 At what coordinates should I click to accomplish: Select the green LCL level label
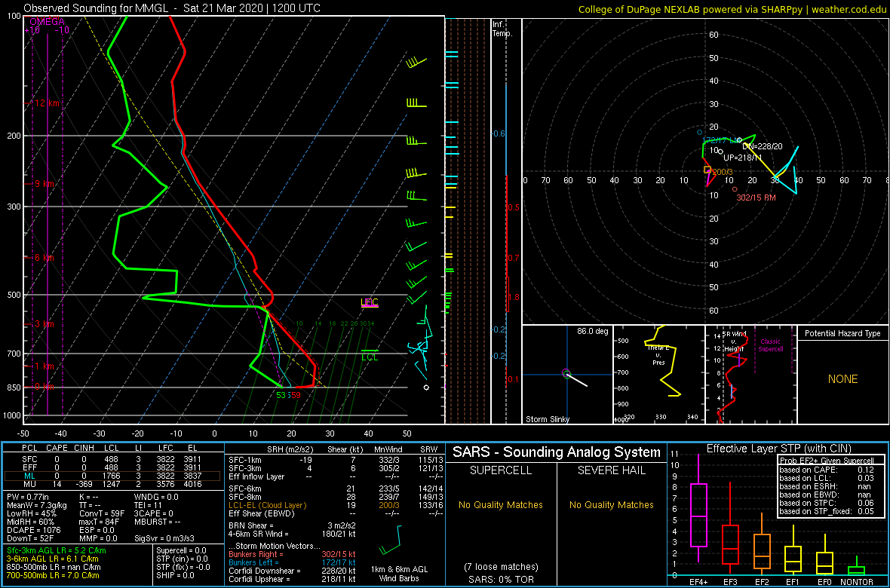tap(370, 357)
